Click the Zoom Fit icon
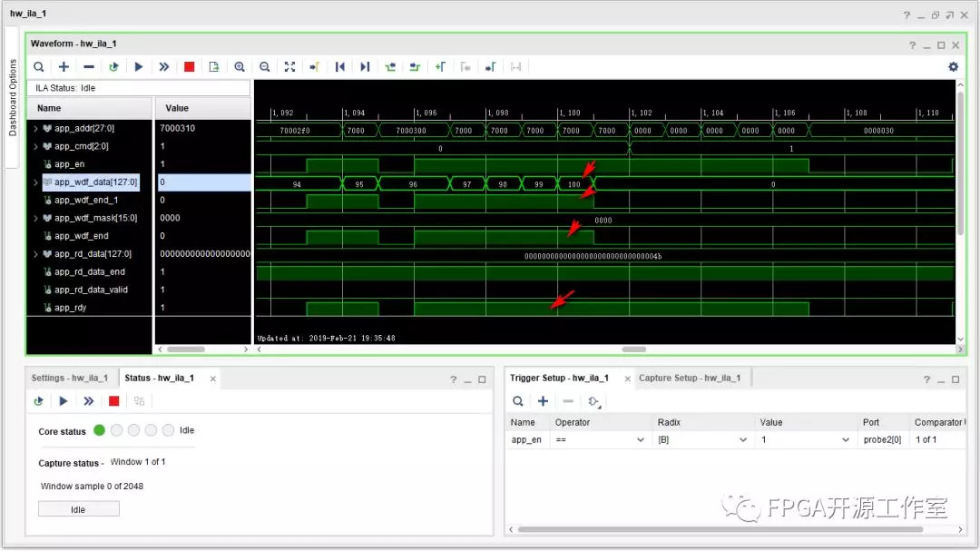 pos(289,66)
